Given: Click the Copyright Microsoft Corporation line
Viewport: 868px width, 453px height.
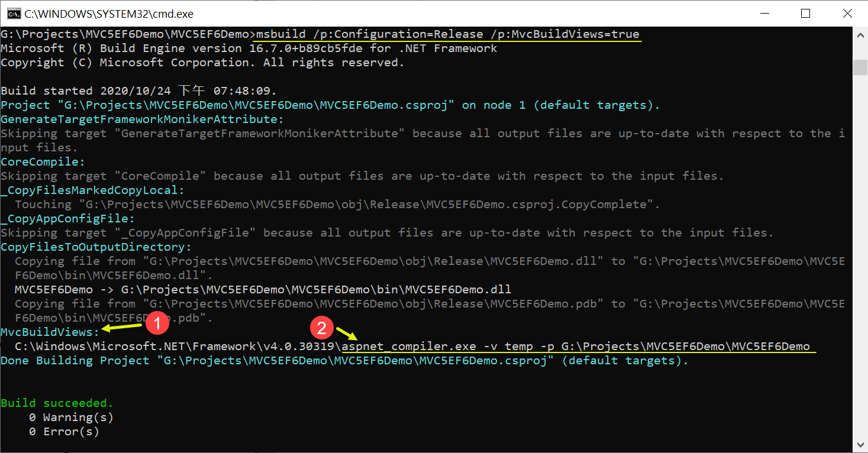Looking at the screenshot, I should pos(203,63).
